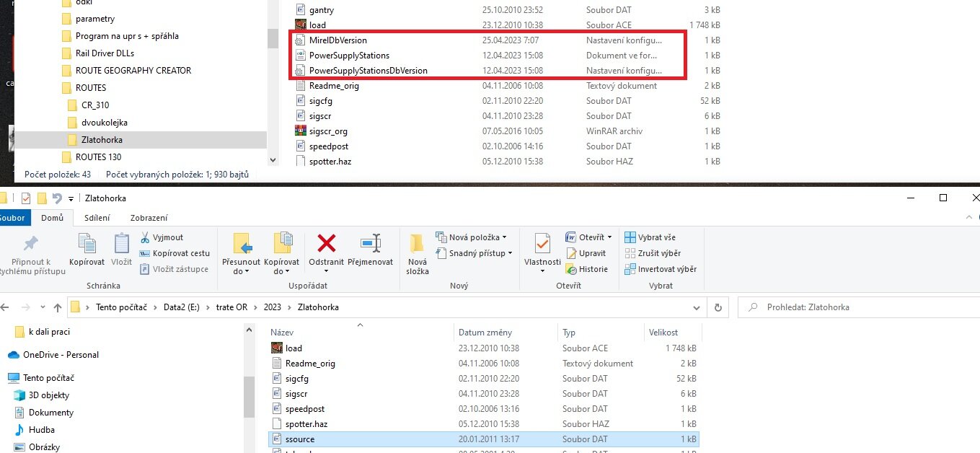Select the Zlatohorka folder in the tree
This screenshot has width=980, height=453.
(102, 140)
